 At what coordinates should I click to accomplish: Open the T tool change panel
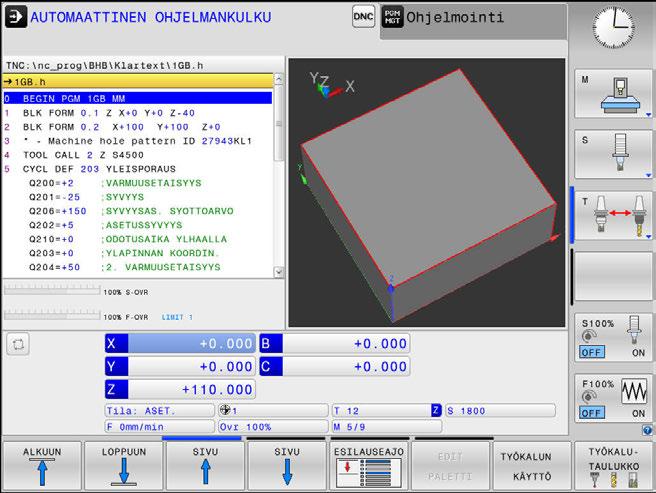tap(613, 216)
